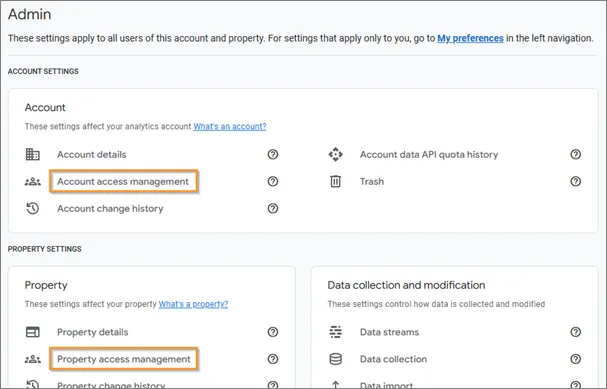Open Account details settings
Viewport: 607px width, 389px height.
pos(92,154)
